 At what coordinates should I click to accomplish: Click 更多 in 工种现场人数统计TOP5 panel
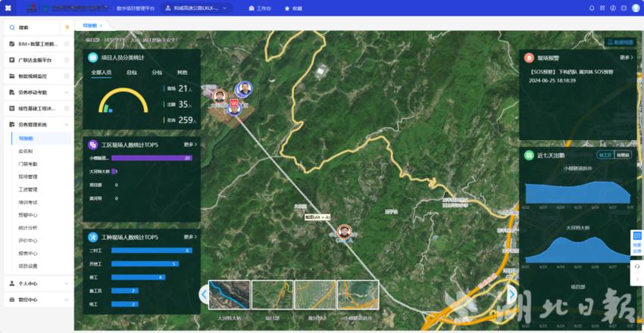click(x=189, y=237)
